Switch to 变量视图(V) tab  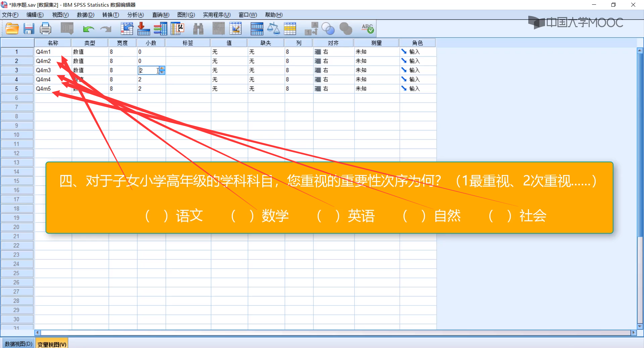point(52,344)
